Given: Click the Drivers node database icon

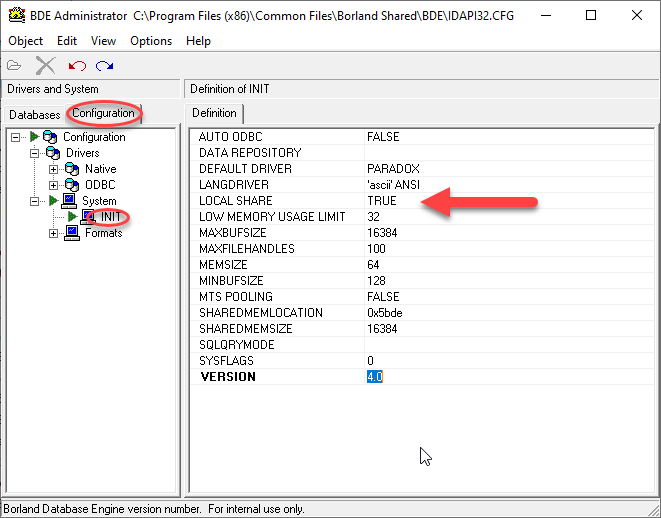Looking at the screenshot, I should [53, 153].
